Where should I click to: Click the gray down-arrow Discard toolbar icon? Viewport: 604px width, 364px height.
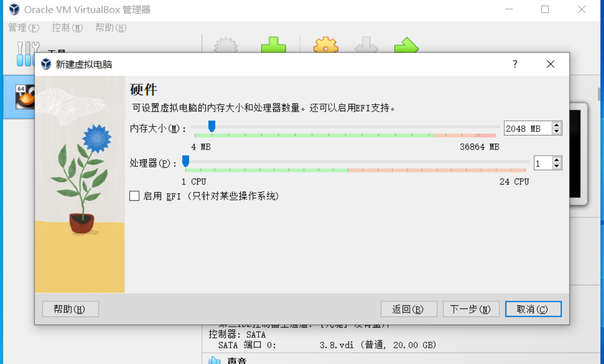[x=366, y=45]
